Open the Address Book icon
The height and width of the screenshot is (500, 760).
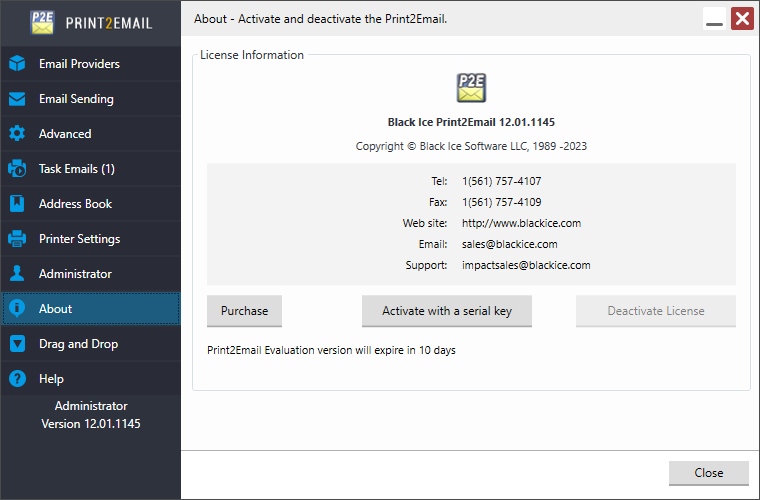17,204
